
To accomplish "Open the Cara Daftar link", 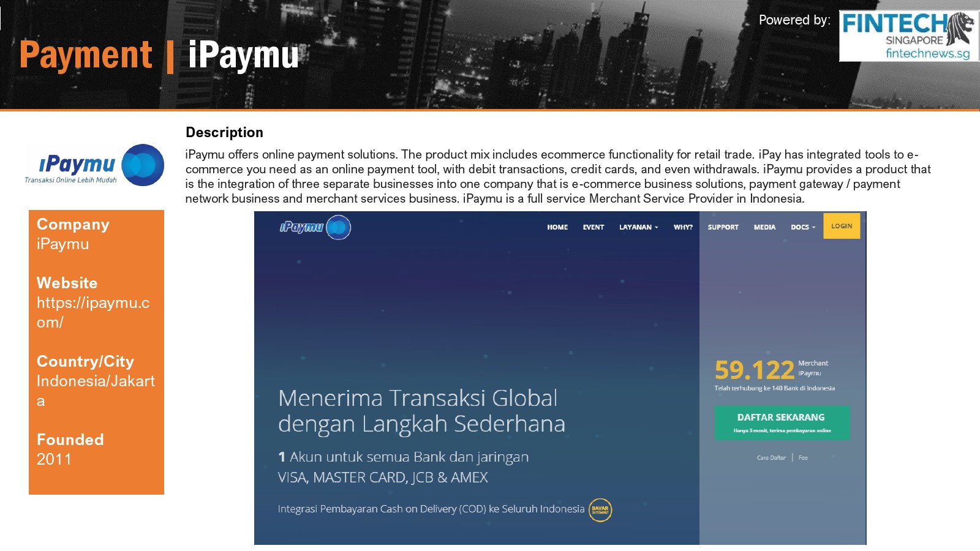I will (x=771, y=458).
